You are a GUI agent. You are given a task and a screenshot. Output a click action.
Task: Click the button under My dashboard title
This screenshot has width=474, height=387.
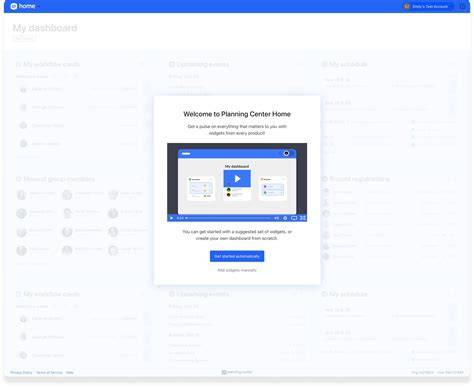point(24,38)
